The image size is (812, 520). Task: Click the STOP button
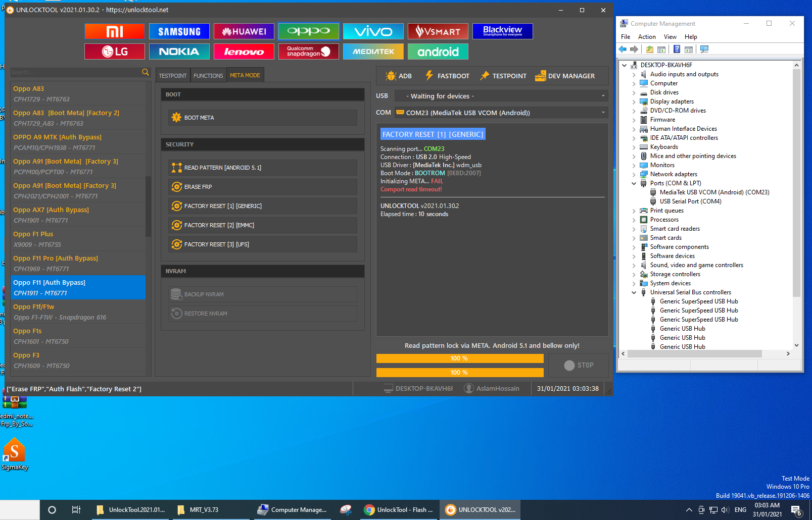tap(579, 365)
